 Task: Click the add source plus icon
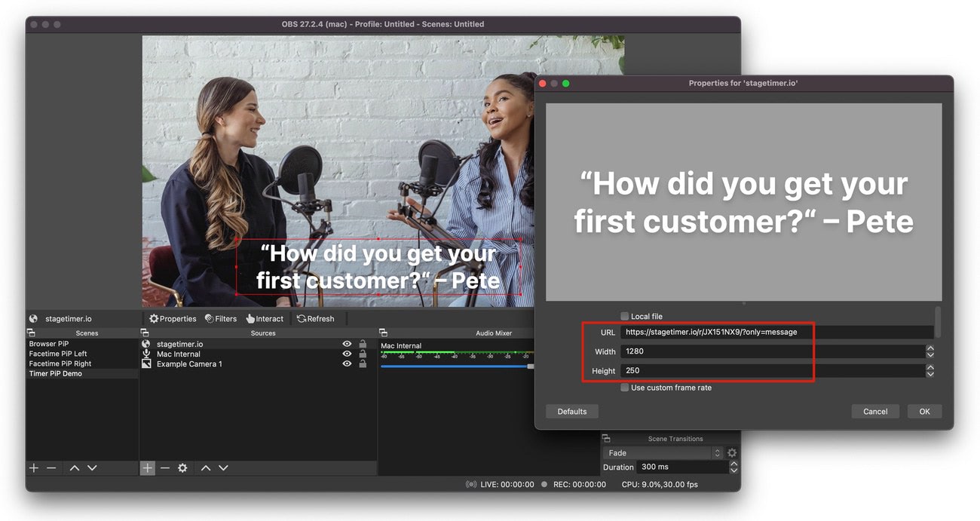coord(147,468)
